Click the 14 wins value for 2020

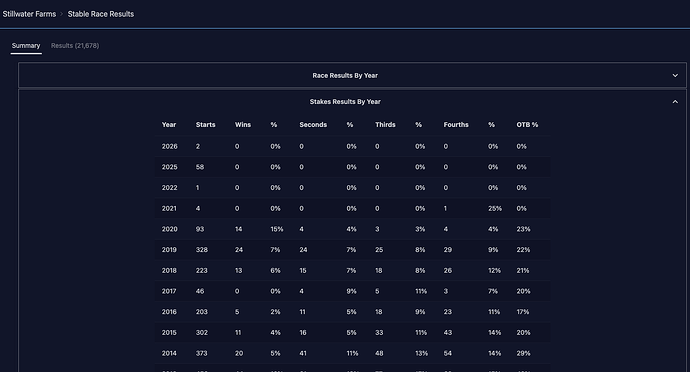239,229
